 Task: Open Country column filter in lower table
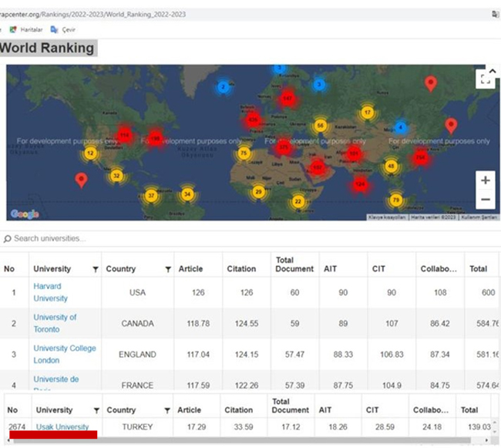point(166,410)
